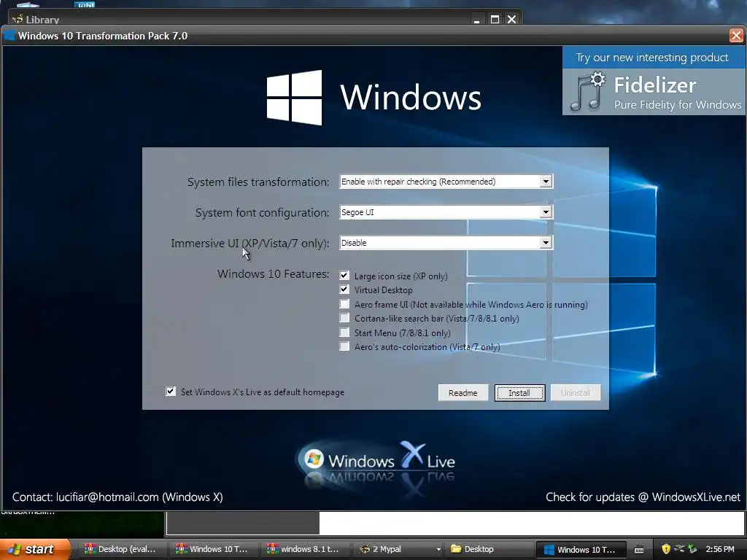Viewport: 747px width, 560px height.
Task: Click the disabled Uninstall button
Action: (x=576, y=393)
